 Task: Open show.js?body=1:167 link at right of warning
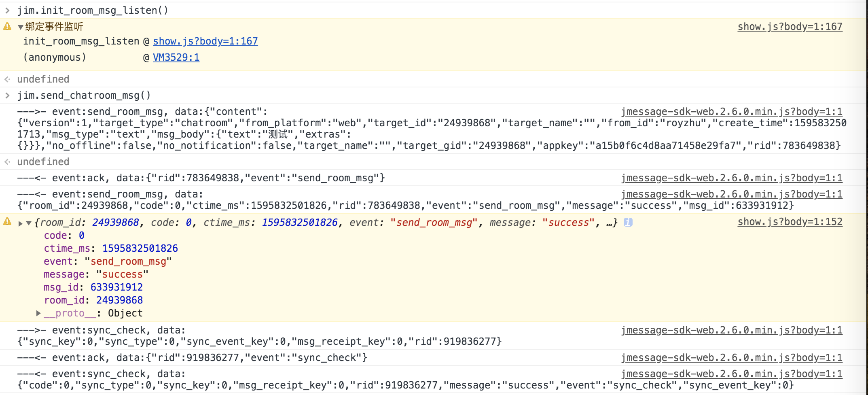click(x=790, y=27)
